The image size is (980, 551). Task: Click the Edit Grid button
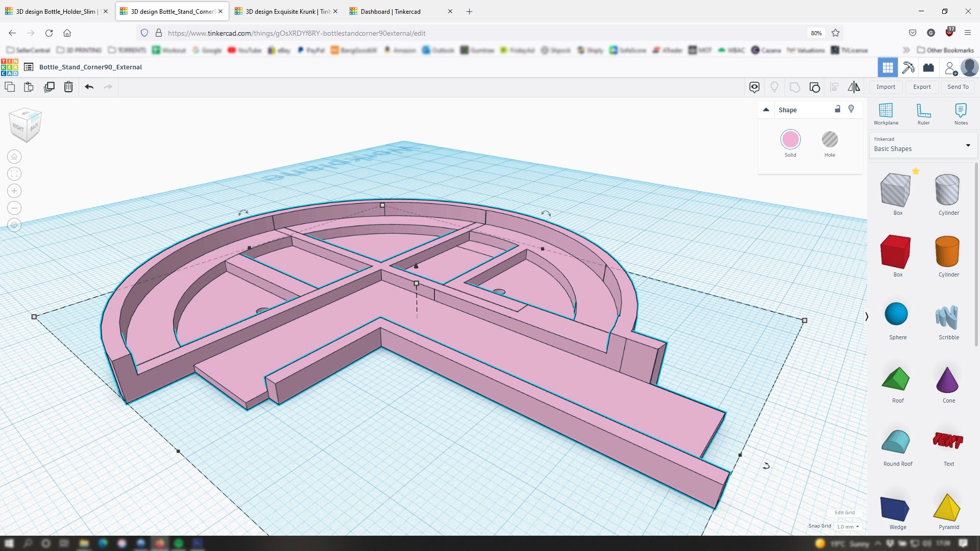(844, 513)
